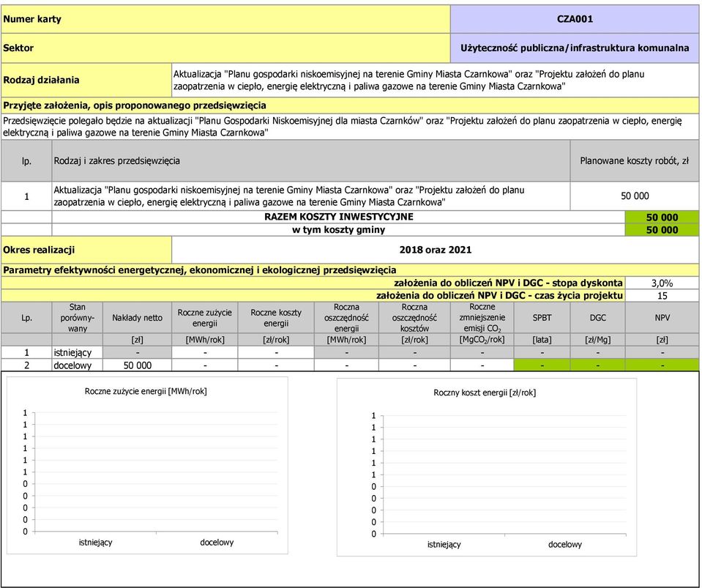Viewport: 702px width, 588px height.
Task: Click the "docelowy" table row label
Action: [78, 365]
